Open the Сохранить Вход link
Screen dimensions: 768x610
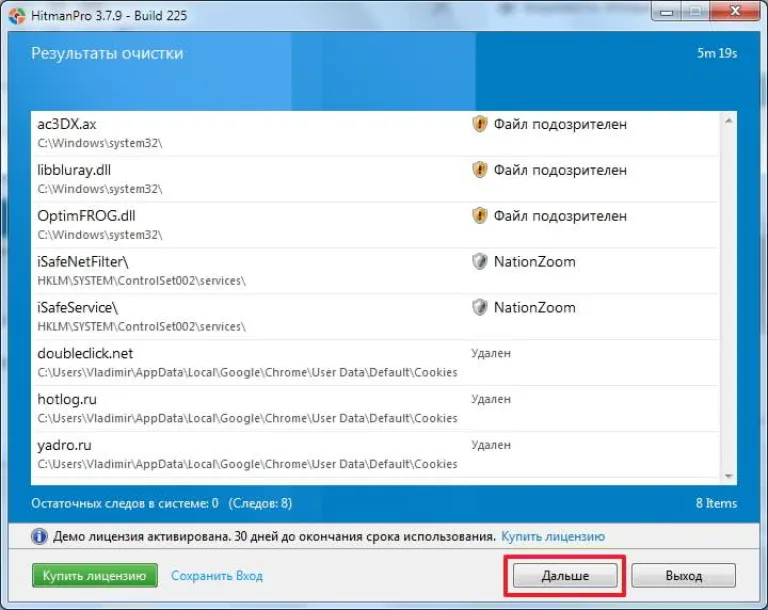click(x=217, y=576)
